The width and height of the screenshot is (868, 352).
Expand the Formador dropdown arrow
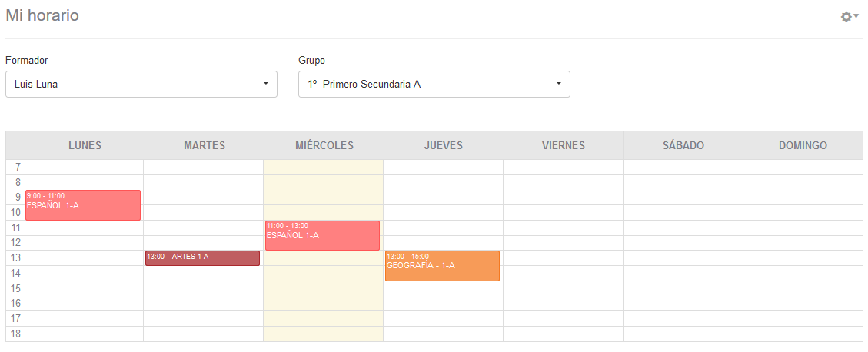click(x=265, y=84)
